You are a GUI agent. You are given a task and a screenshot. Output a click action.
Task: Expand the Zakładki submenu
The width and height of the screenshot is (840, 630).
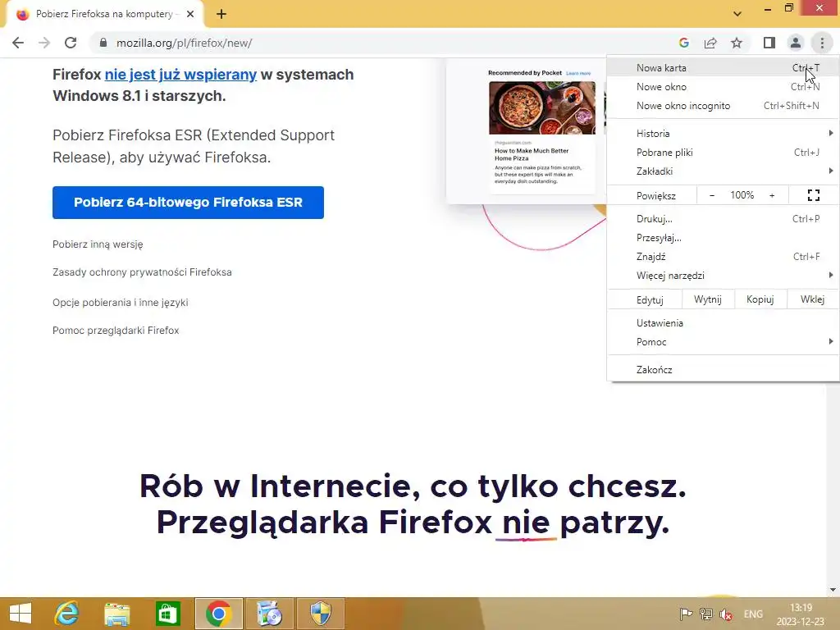[x=724, y=171]
